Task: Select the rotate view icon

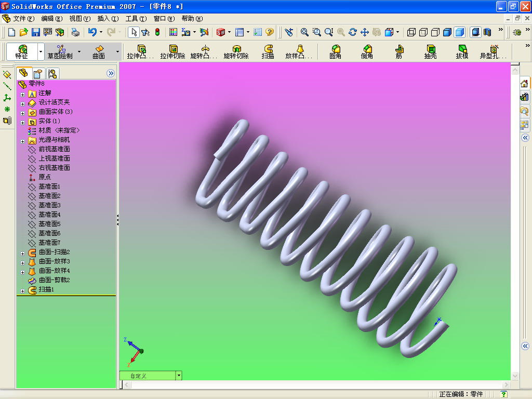Action: point(353,32)
